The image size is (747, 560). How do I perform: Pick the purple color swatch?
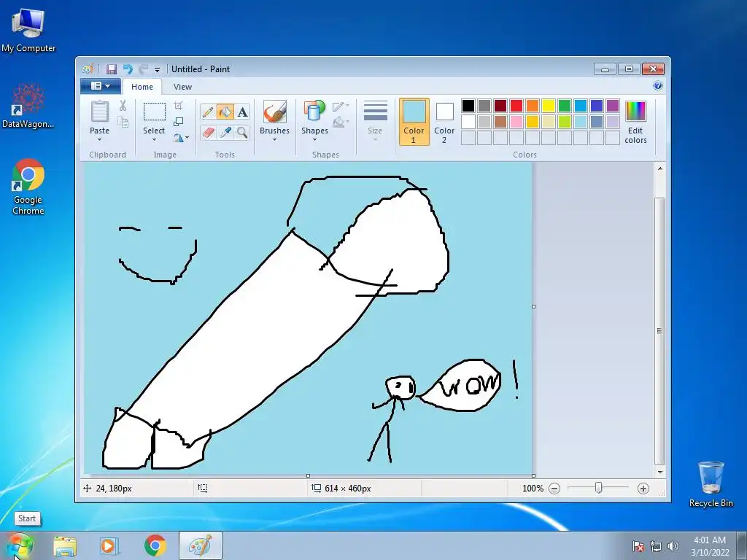coord(613,106)
